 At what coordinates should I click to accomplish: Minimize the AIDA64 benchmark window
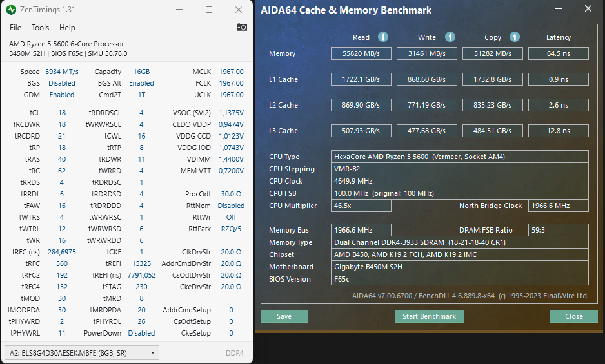pyautogui.click(x=559, y=9)
